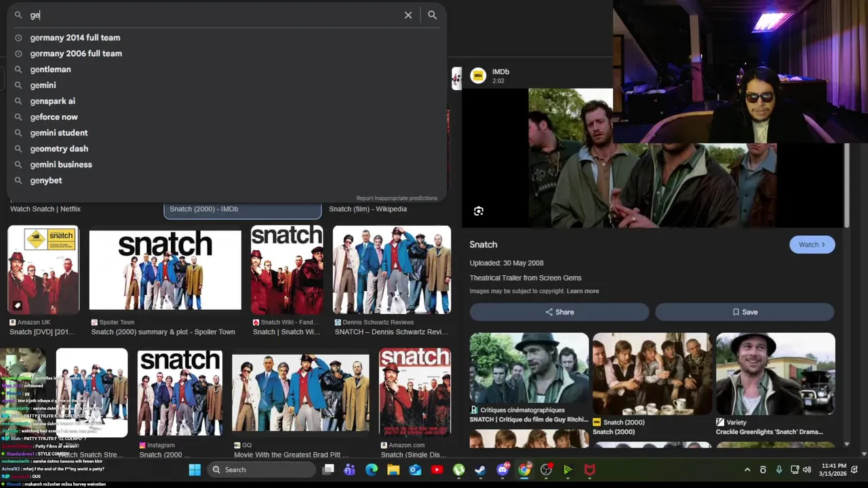
Task: Click the taskbar Search box
Action: point(261,470)
